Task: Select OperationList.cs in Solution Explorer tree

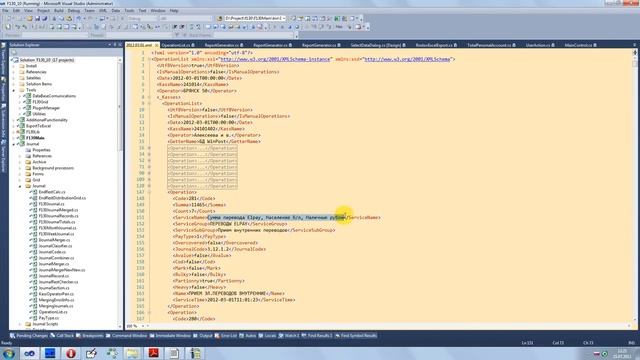Action: coord(53,312)
